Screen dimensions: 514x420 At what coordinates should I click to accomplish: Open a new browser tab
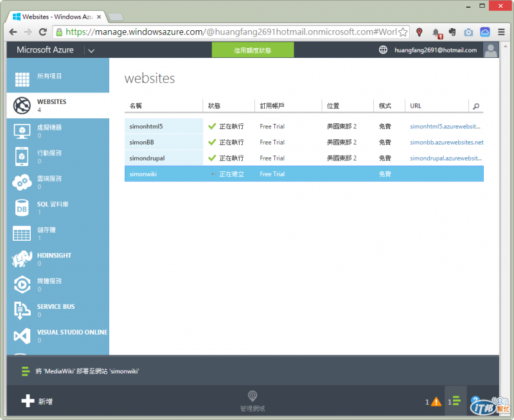[x=116, y=17]
